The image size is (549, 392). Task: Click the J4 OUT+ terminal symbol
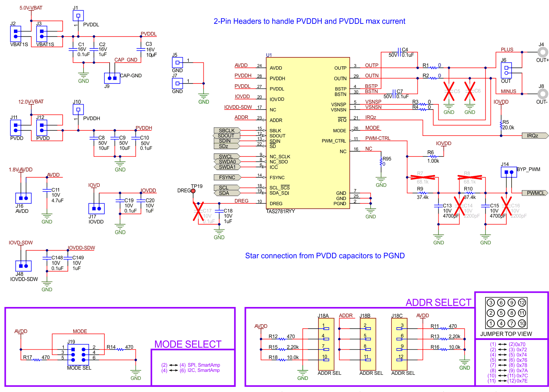[x=542, y=52]
